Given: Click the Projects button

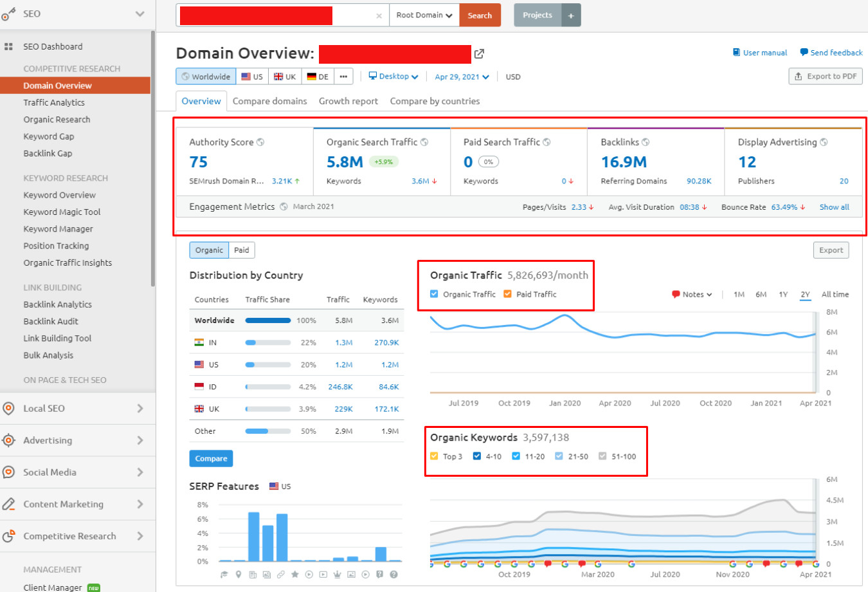Looking at the screenshot, I should pos(538,15).
